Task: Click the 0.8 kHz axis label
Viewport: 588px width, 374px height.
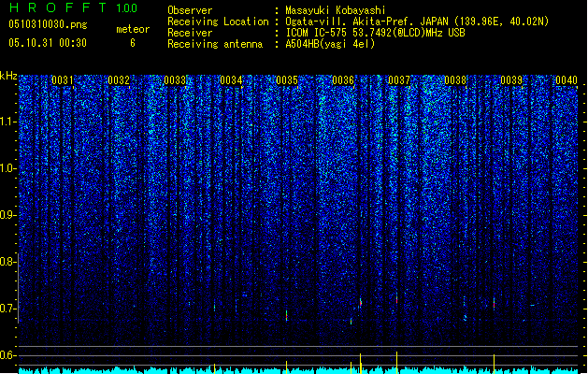Action: point(7,262)
